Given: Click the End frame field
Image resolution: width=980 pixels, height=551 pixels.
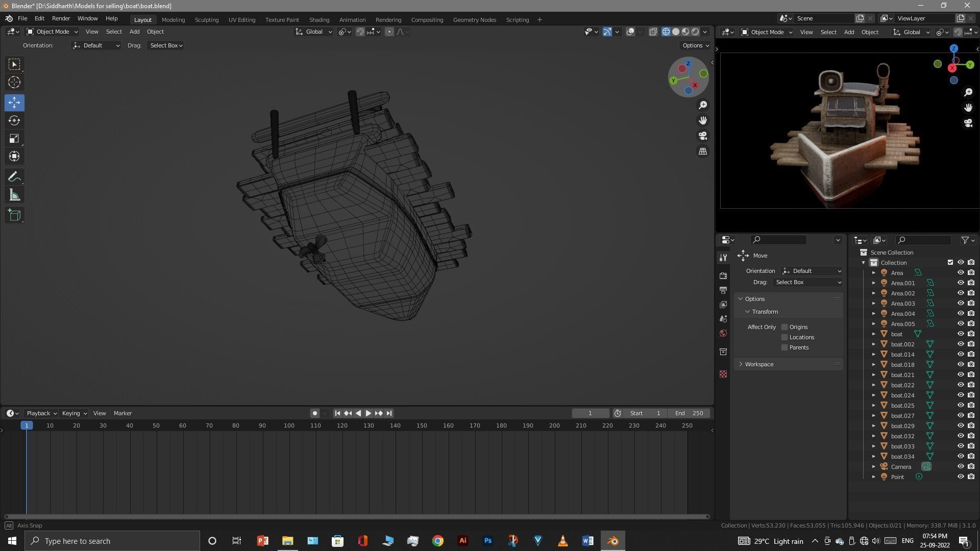Looking at the screenshot, I should pyautogui.click(x=689, y=413).
